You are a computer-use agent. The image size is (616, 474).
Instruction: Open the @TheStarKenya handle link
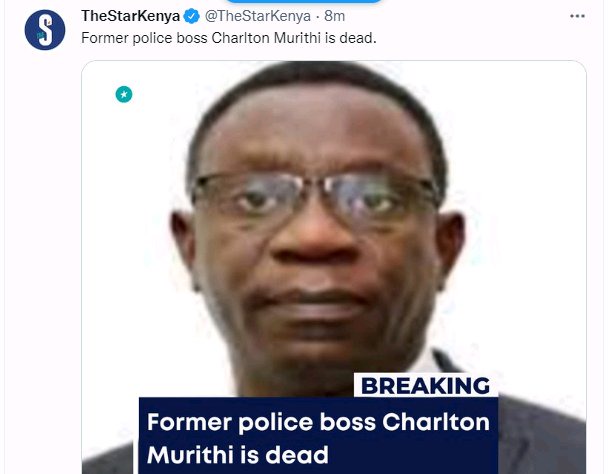tap(258, 16)
